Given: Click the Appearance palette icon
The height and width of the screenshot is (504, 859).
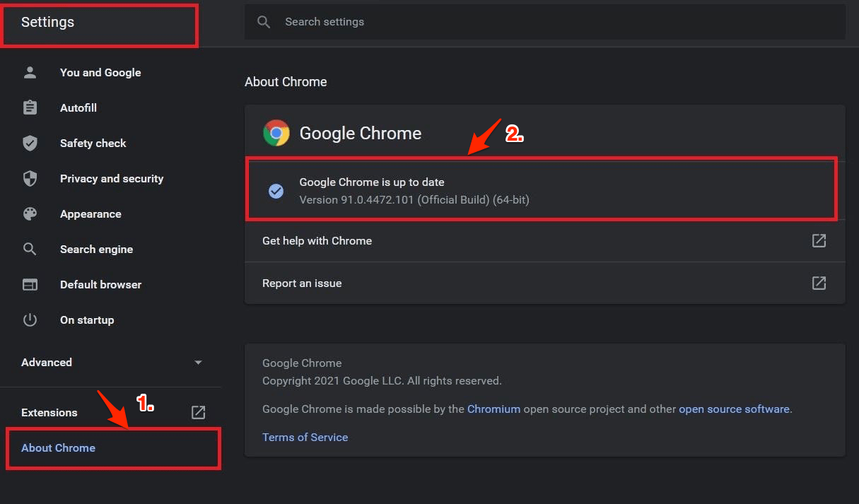Looking at the screenshot, I should click(30, 213).
